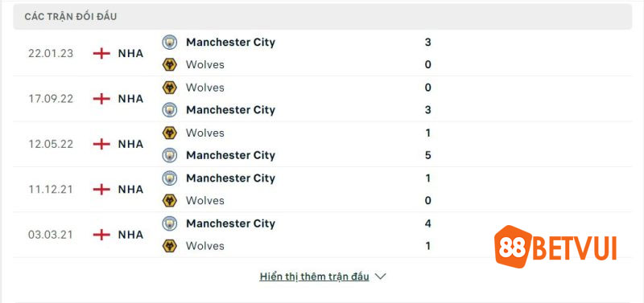Viewport: 644px width, 303px height.
Task: Open Wolves team name in 11.12.21 match
Action: pos(205,200)
